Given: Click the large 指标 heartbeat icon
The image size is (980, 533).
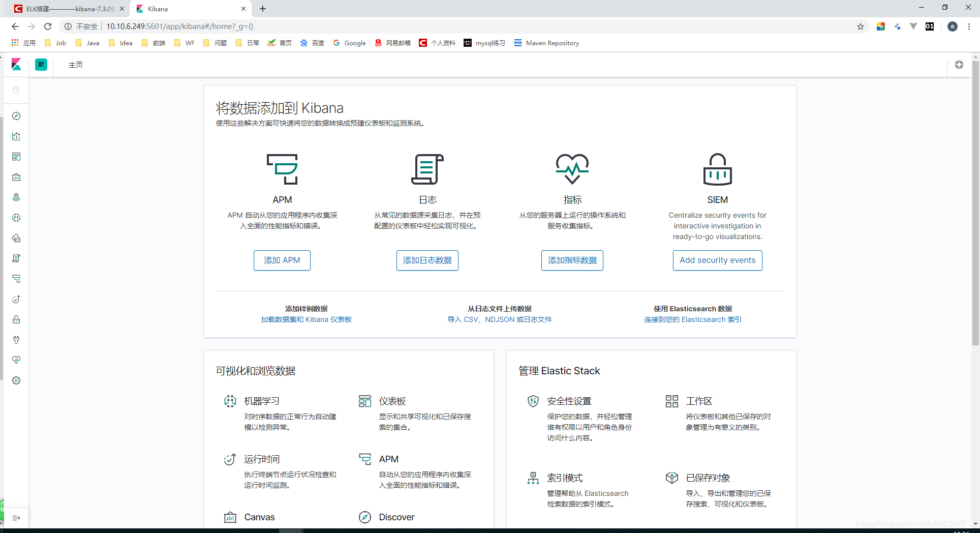Looking at the screenshot, I should (x=572, y=169).
